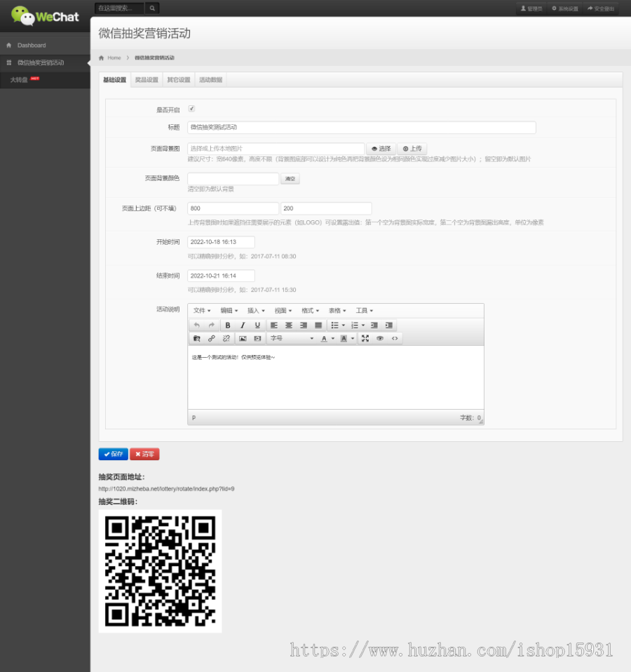
Task: Click the WeChat logo
Action: point(45,16)
